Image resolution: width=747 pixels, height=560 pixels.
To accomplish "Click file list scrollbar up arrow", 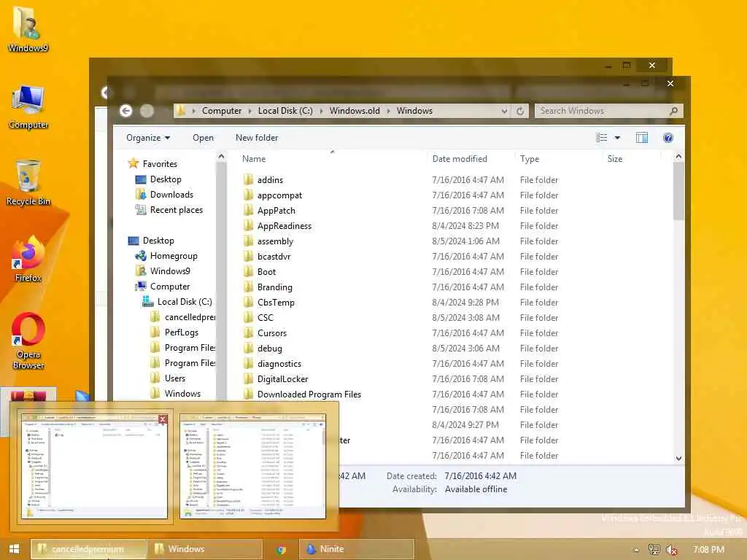I will click(x=678, y=156).
